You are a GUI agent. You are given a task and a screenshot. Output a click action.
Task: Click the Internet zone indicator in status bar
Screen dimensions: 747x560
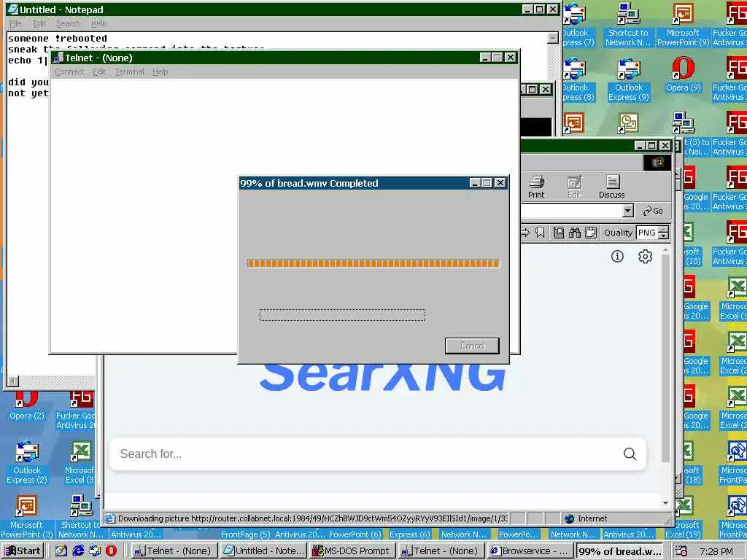coord(586,518)
